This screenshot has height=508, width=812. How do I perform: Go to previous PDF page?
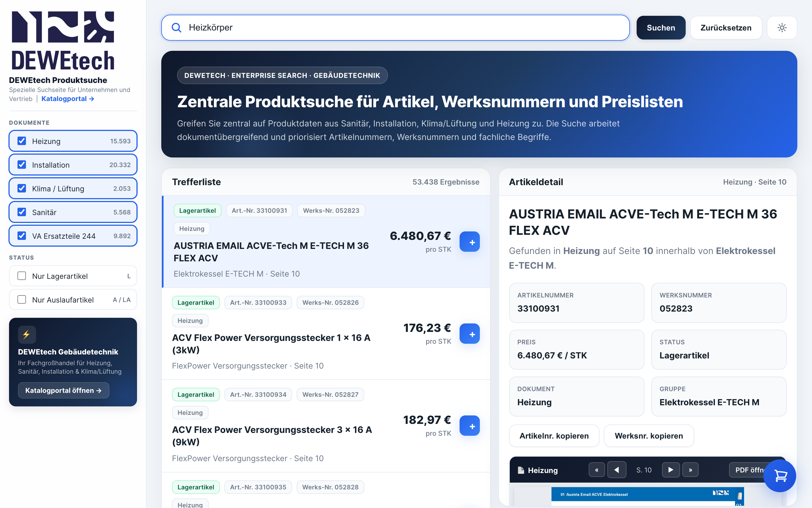pyautogui.click(x=617, y=470)
